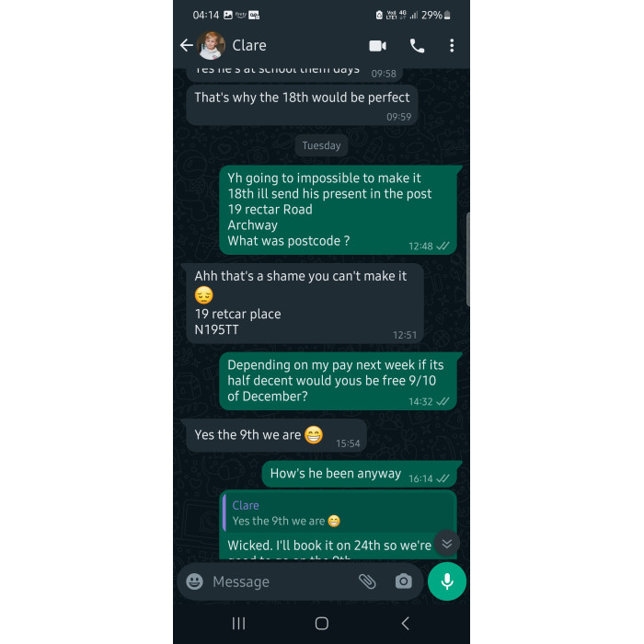
Task: Open Android recent apps button
Action: point(238,624)
